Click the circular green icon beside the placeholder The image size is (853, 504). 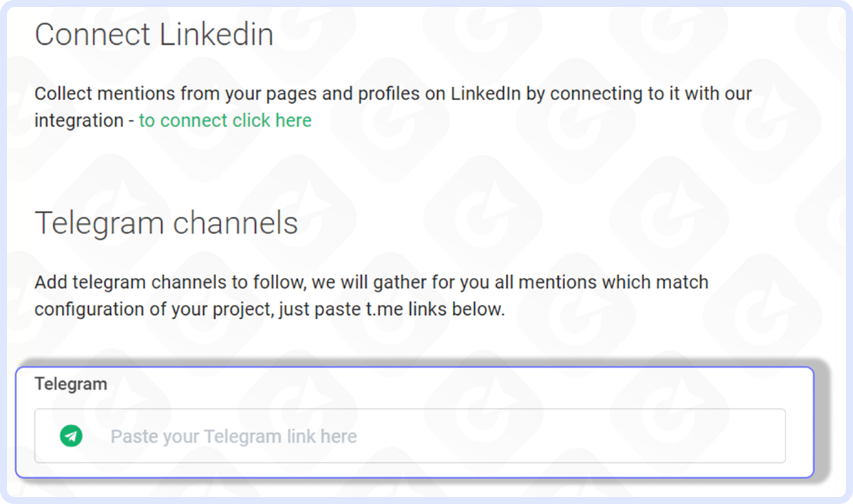point(70,436)
